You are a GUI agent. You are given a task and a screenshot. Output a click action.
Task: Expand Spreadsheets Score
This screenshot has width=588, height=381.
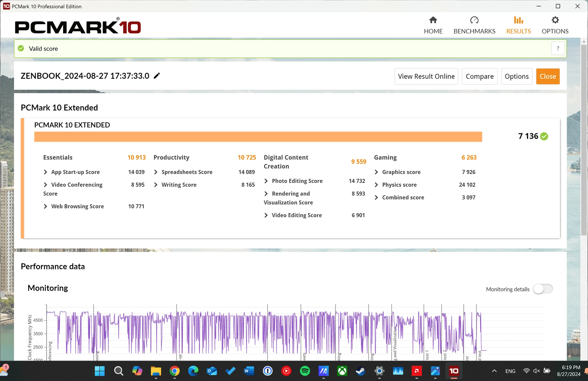coord(156,172)
